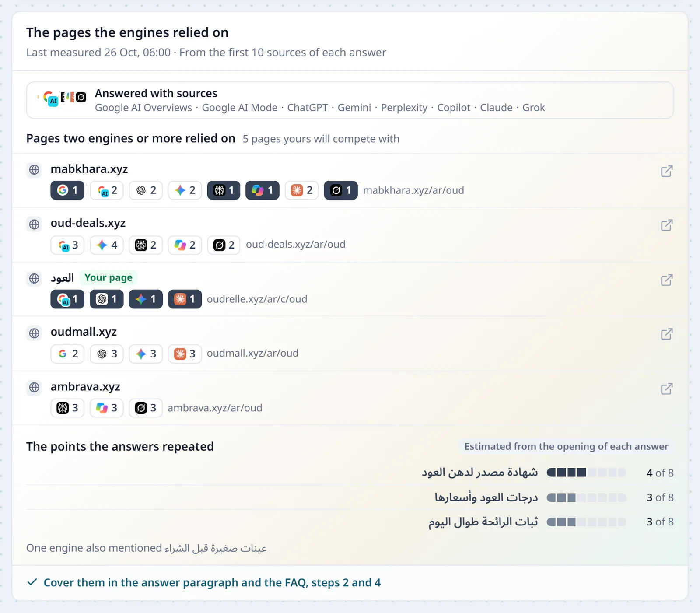
Task: Click the Gemini badge showing 4 on oud-deals.xyz
Action: click(107, 245)
